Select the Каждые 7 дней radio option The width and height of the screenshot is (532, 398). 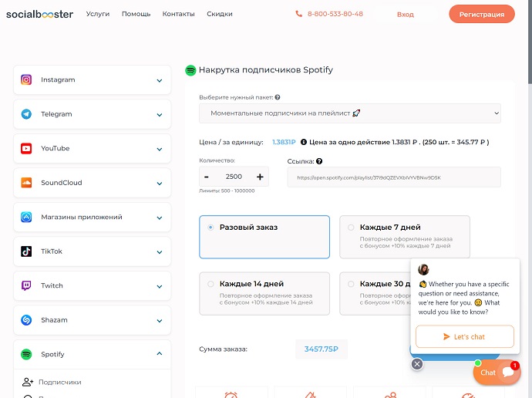click(351, 228)
